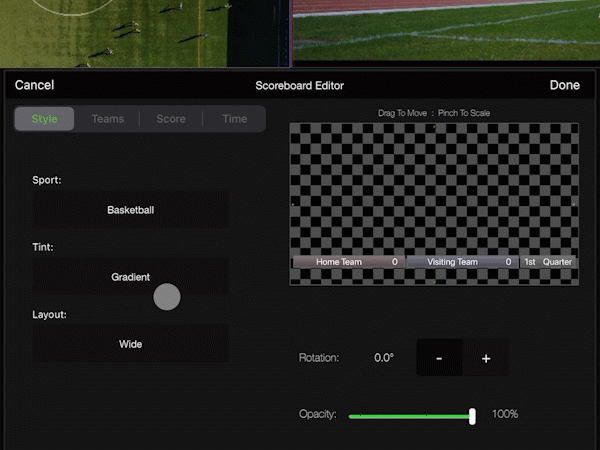Image resolution: width=600 pixels, height=450 pixels.
Task: Click the Opacity slider handle
Action: click(472, 415)
